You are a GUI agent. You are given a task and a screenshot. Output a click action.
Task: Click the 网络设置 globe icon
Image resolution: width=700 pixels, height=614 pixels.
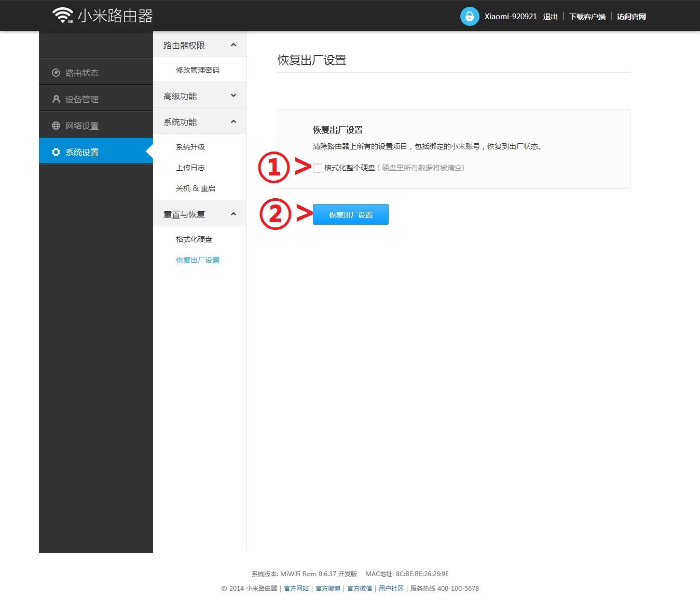tap(56, 126)
